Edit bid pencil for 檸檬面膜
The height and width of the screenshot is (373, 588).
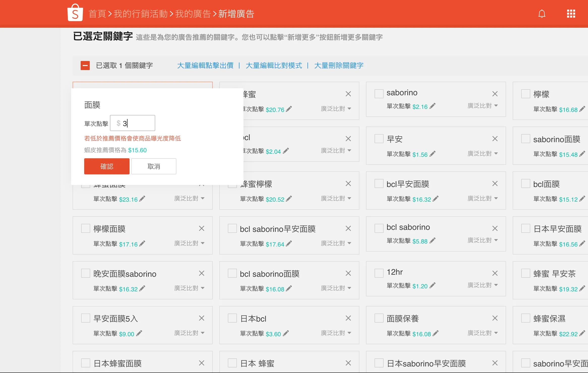click(x=142, y=244)
